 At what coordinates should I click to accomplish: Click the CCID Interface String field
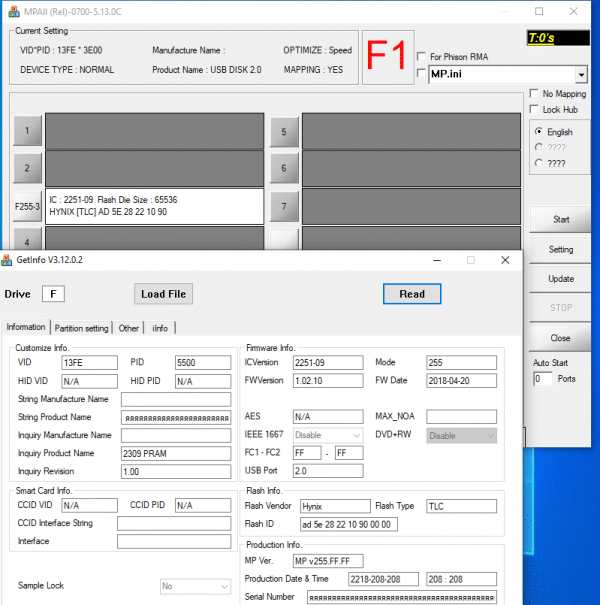point(174,524)
